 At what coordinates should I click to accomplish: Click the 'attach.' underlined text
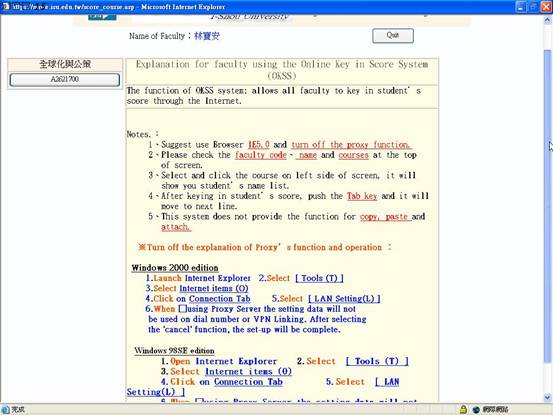176,227
